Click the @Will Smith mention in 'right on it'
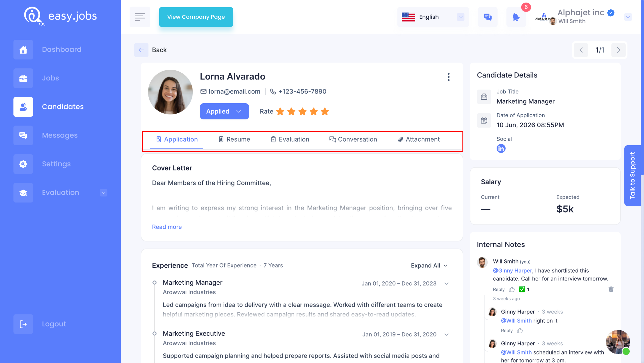 (516, 321)
